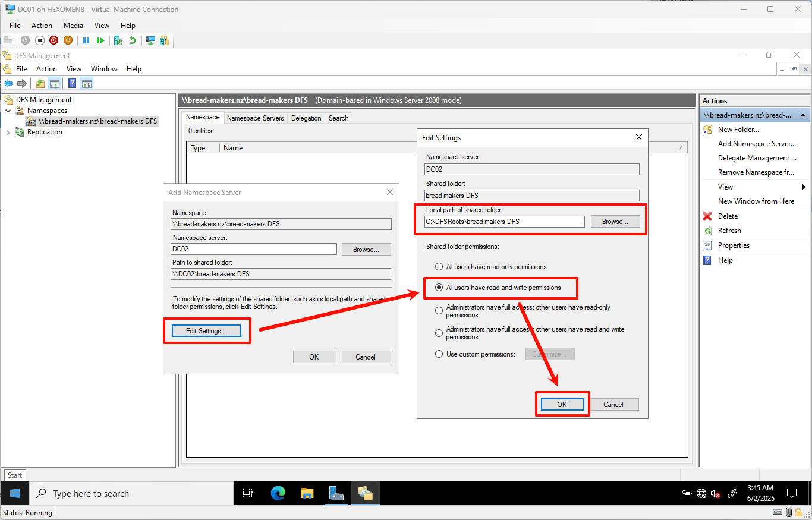The image size is (812, 520).
Task: Click Server Manager icon on the taskbar
Action: pyautogui.click(x=336, y=493)
